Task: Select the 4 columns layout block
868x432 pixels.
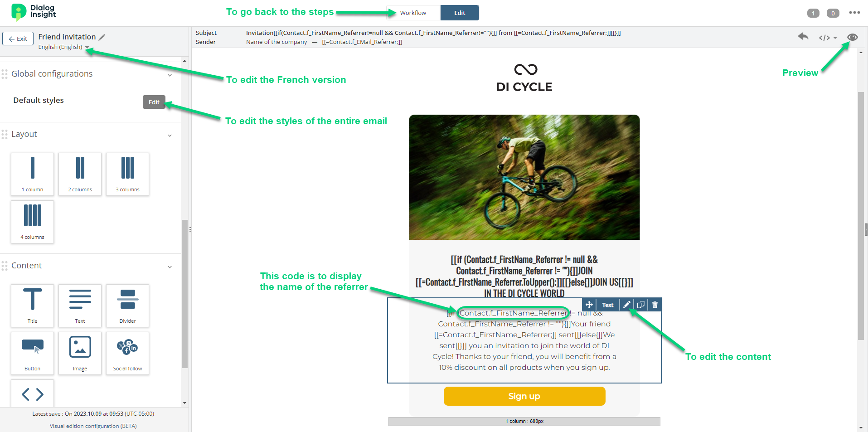Action: click(x=32, y=222)
